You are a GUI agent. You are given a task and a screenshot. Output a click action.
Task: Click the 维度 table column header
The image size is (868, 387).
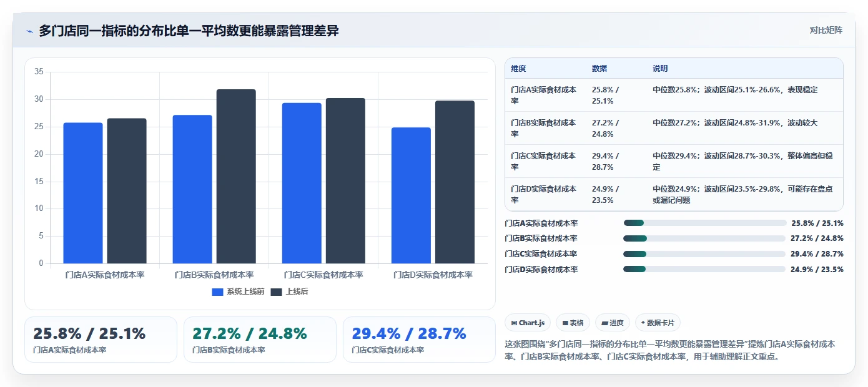518,69
